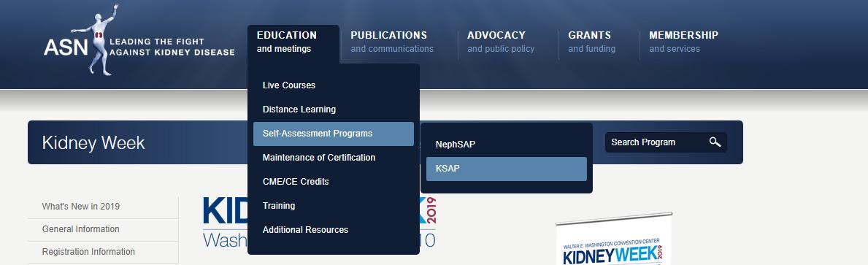
Task: Click the ASN logo to go home
Action: point(139,40)
